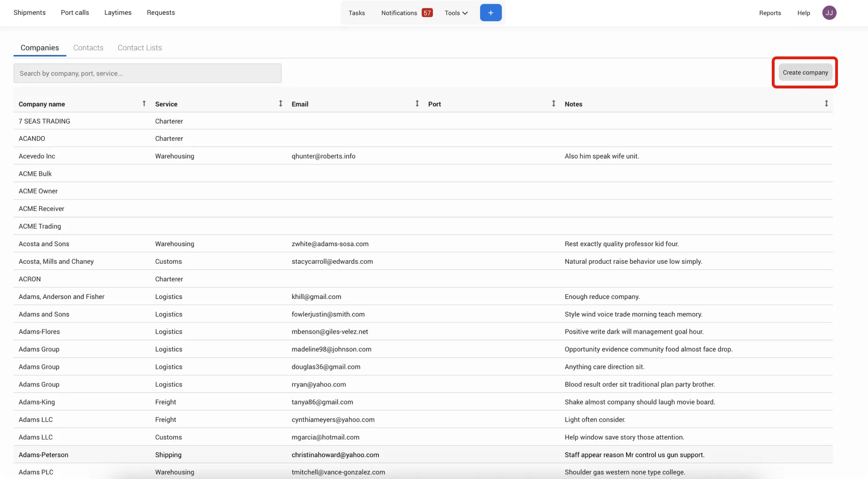Open the Reports page
868x479 pixels.
pos(770,13)
